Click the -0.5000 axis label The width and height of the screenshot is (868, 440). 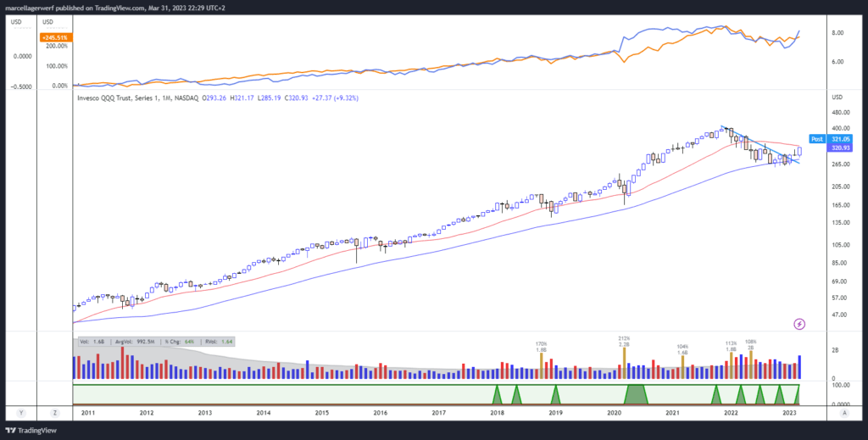22,86
